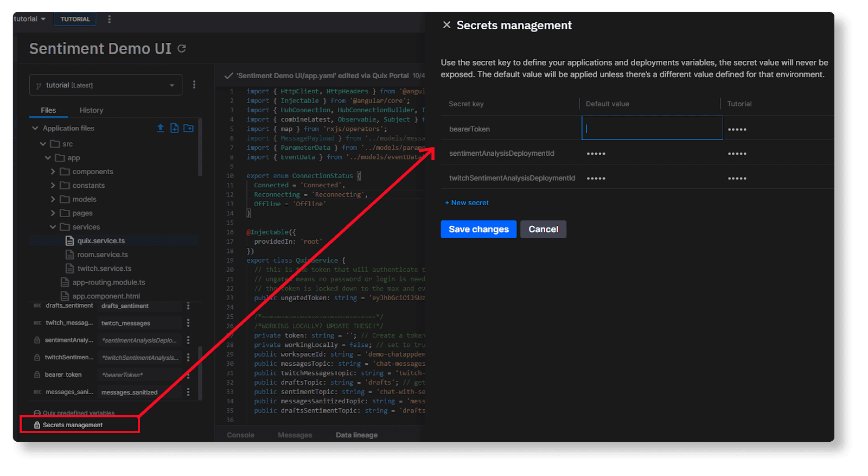Collapse the app folder
Screen dimensions: 868x476
pos(48,157)
